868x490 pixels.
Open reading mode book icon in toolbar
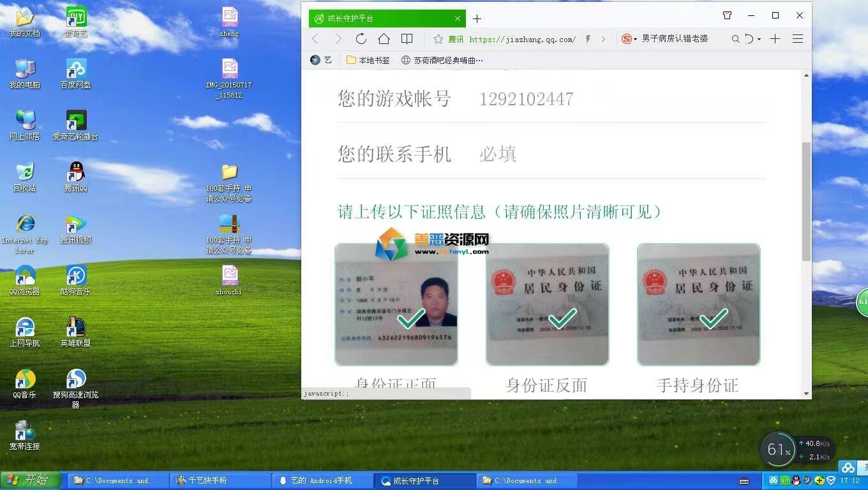click(x=407, y=39)
